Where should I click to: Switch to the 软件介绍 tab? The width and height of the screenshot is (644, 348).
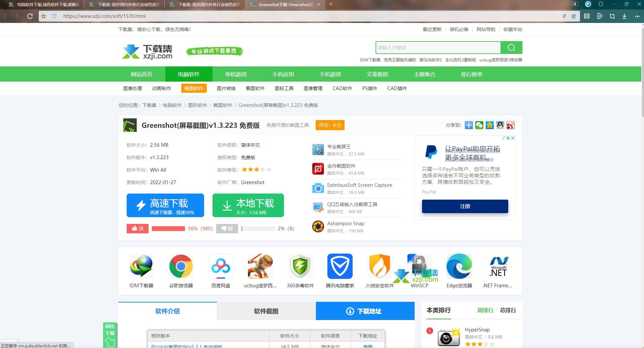[167, 311]
